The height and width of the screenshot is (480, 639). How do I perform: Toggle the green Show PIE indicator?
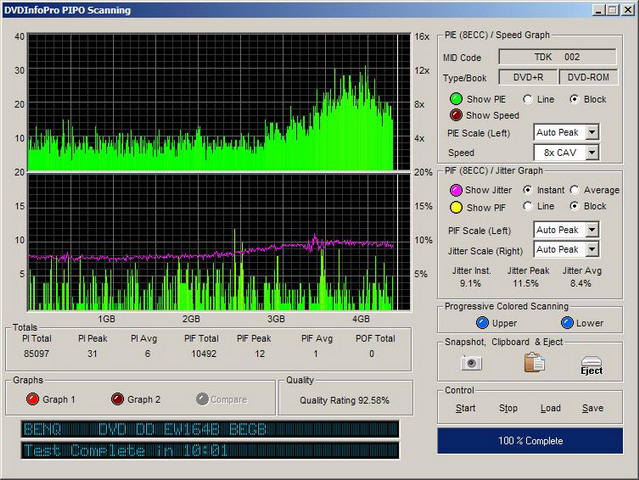click(456, 99)
